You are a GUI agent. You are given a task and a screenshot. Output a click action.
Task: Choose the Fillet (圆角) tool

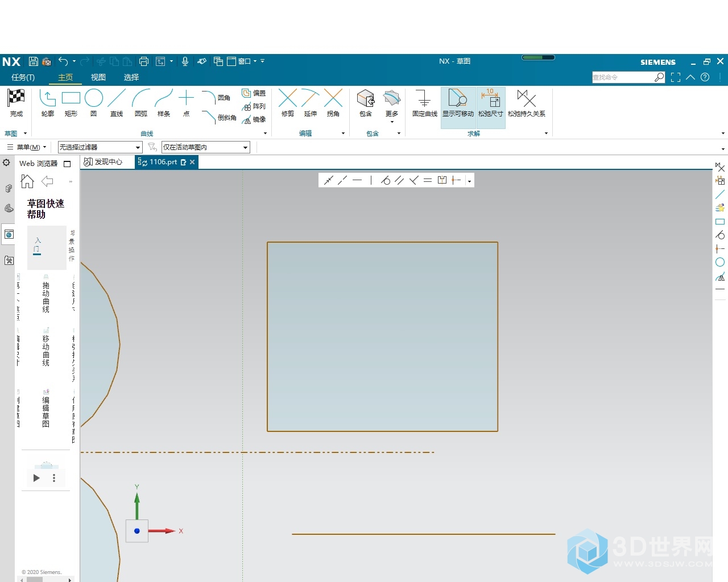(216, 98)
